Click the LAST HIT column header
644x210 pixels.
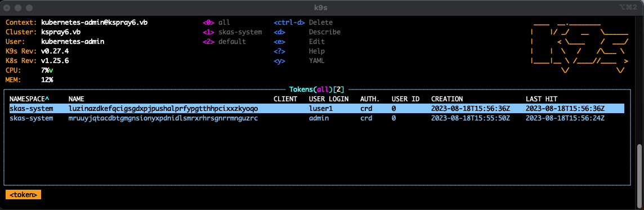542,99
